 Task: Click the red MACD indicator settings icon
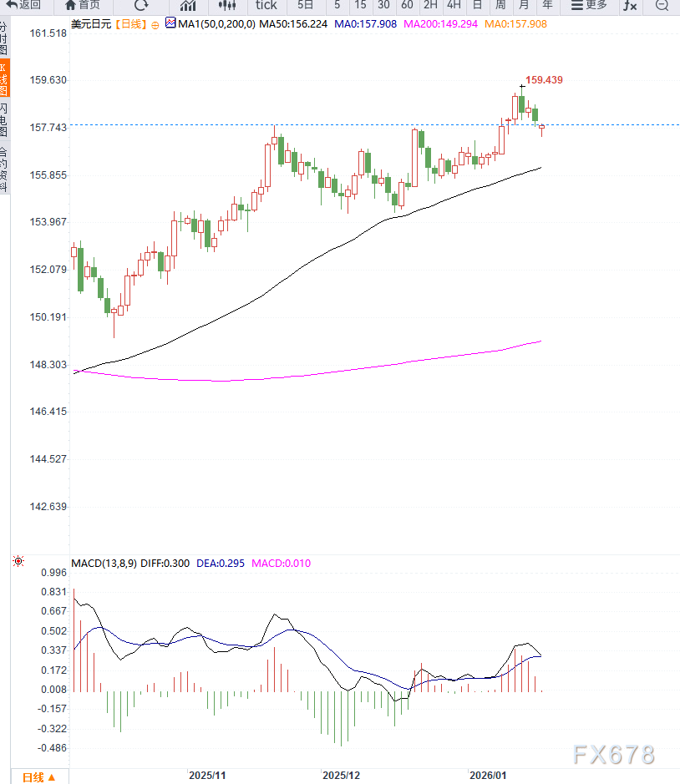tap(18, 562)
